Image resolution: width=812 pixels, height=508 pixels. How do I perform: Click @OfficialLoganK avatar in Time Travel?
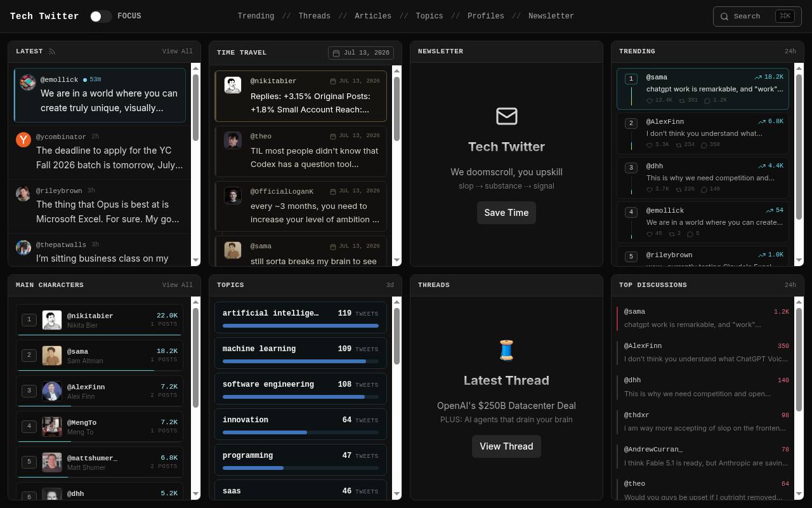233,196
